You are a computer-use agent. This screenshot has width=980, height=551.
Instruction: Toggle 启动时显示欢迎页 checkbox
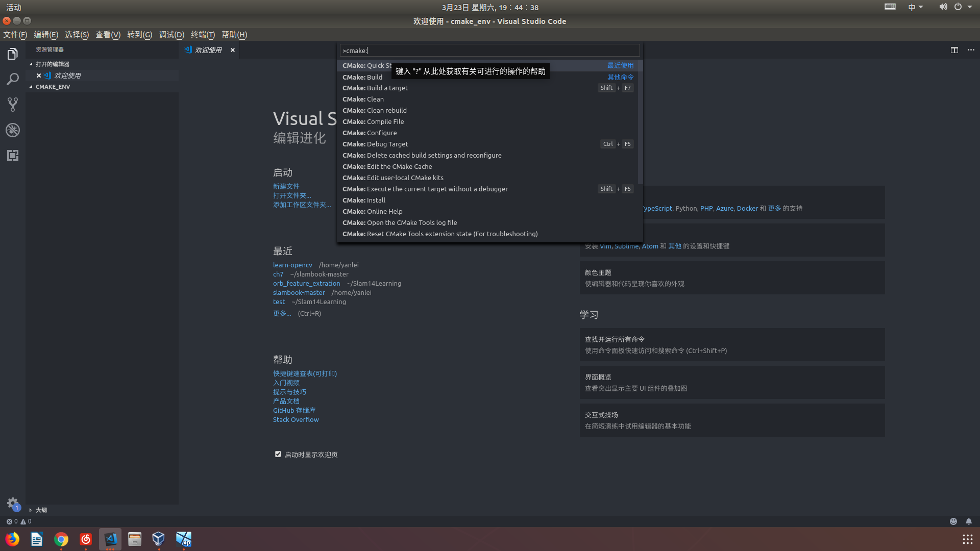pyautogui.click(x=278, y=454)
